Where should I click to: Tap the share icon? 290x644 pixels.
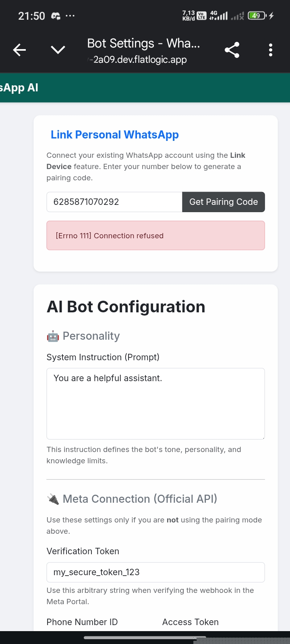click(232, 50)
